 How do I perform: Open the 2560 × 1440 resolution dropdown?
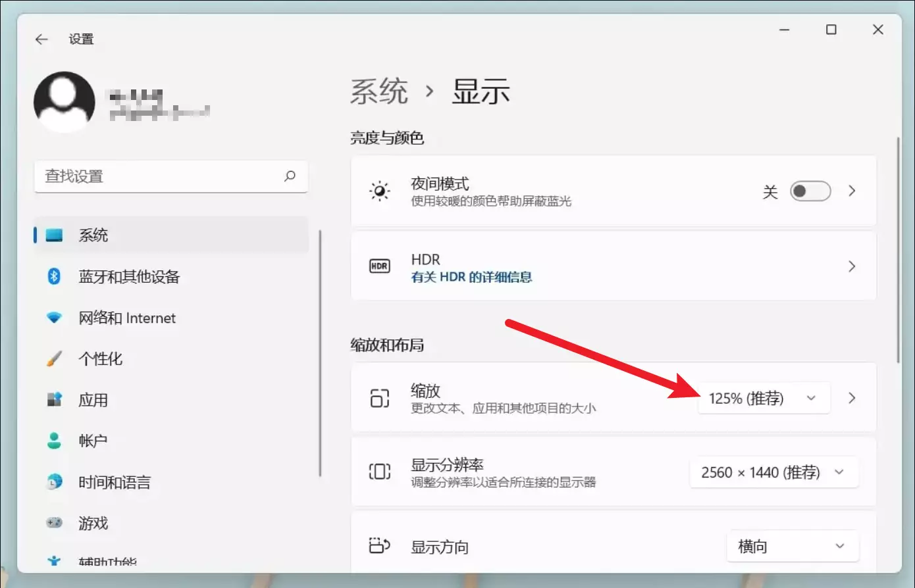pyautogui.click(x=774, y=472)
